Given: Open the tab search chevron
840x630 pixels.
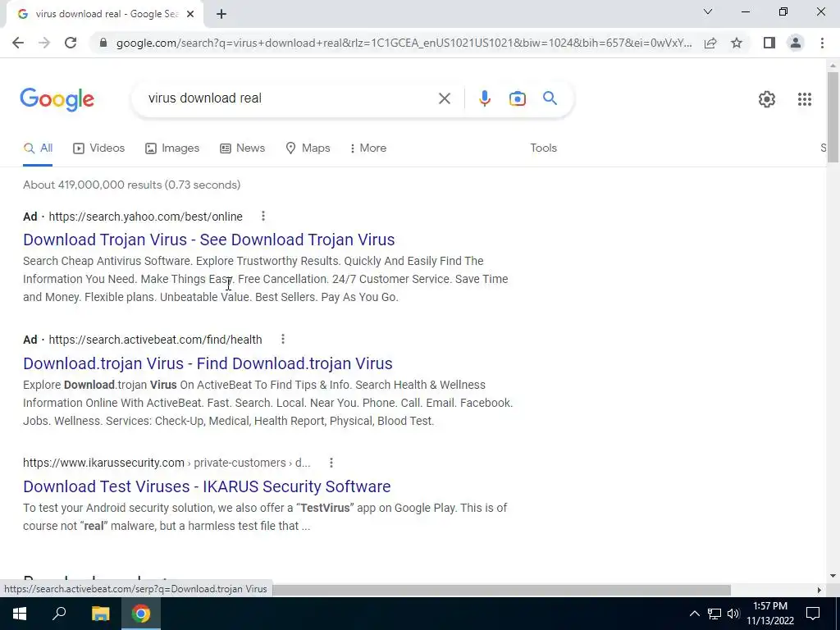Looking at the screenshot, I should tap(708, 11).
